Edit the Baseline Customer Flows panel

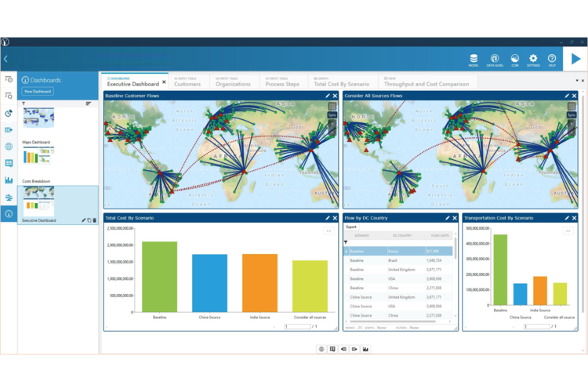328,96
